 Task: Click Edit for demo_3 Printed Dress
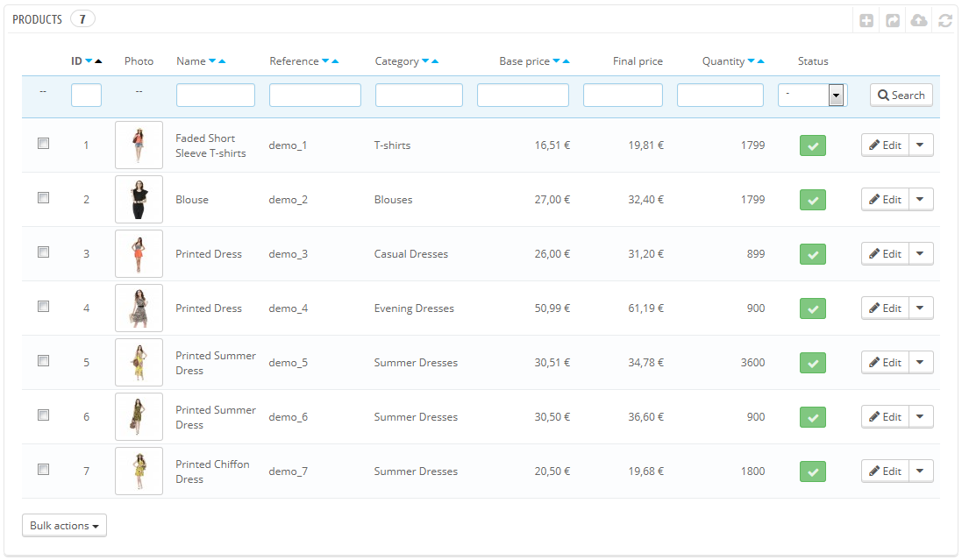coord(885,254)
